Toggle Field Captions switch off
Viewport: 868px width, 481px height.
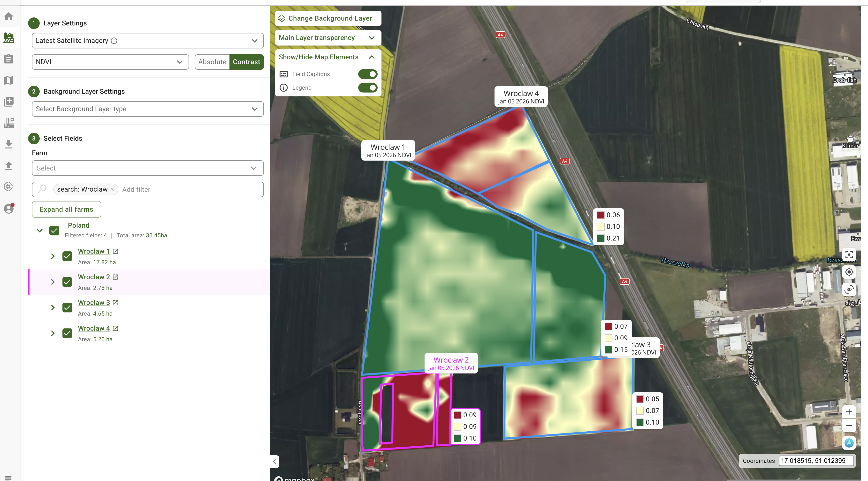[368, 74]
